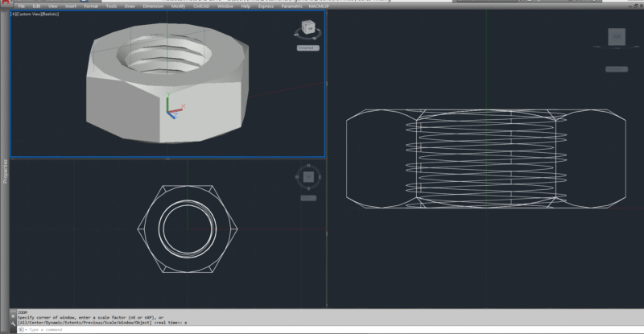Select the wireframe thread helix in right viewport
Screen dimensions: 644x334
coord(487,160)
